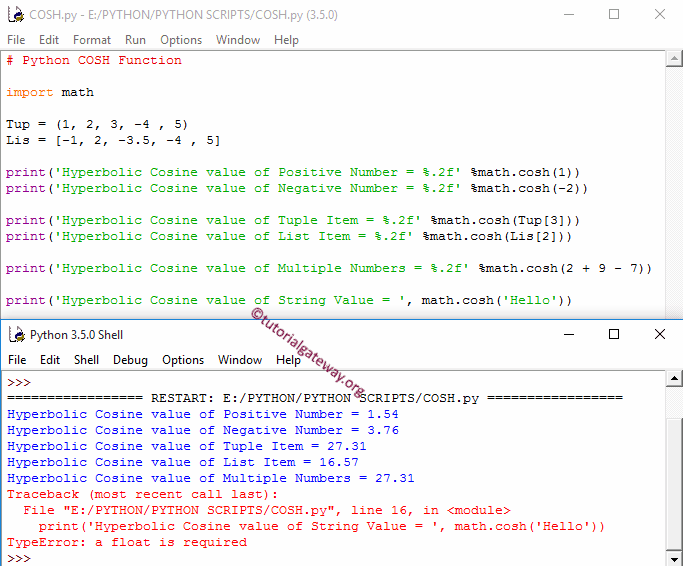Open Window menu in COSH.py editor
Image resolution: width=683 pixels, height=566 pixels.
(238, 40)
